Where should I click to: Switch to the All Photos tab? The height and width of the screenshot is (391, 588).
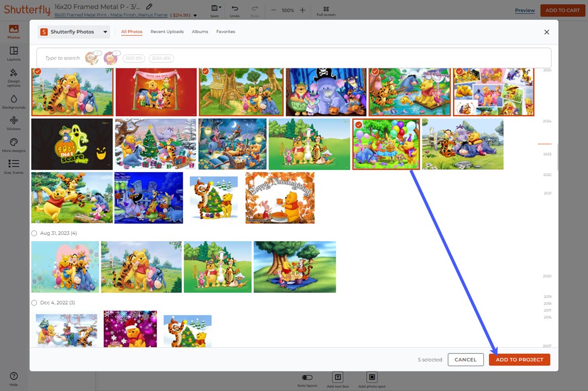pos(132,31)
